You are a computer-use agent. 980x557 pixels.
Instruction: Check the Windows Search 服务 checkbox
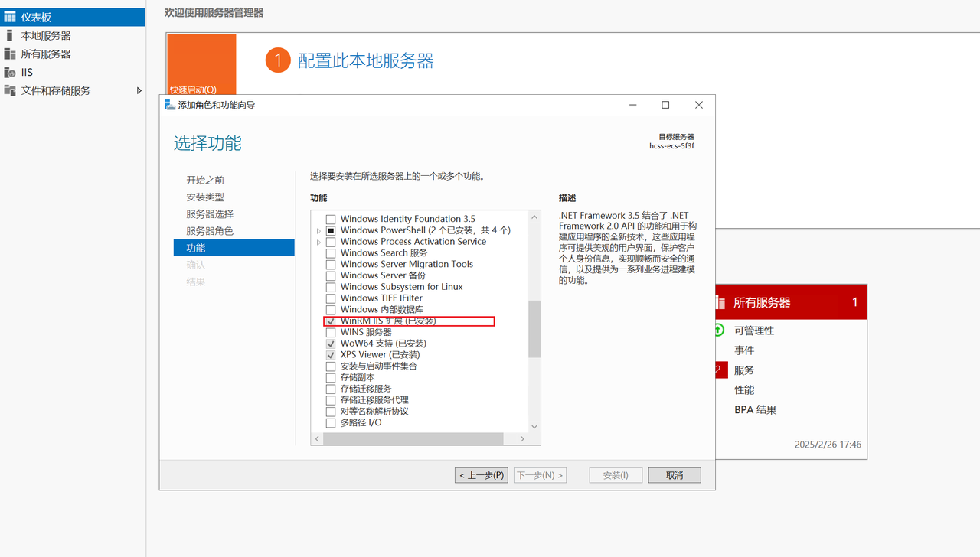(x=331, y=253)
